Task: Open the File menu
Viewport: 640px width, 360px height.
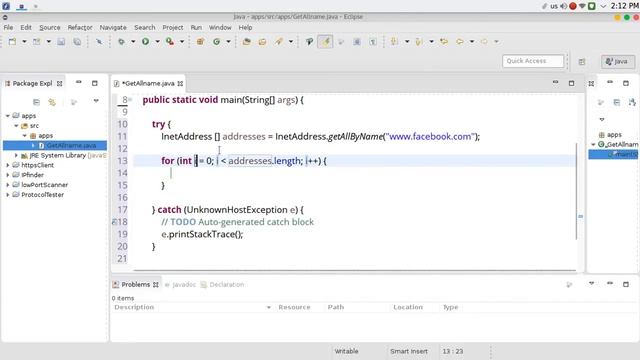Action: (x=8, y=27)
